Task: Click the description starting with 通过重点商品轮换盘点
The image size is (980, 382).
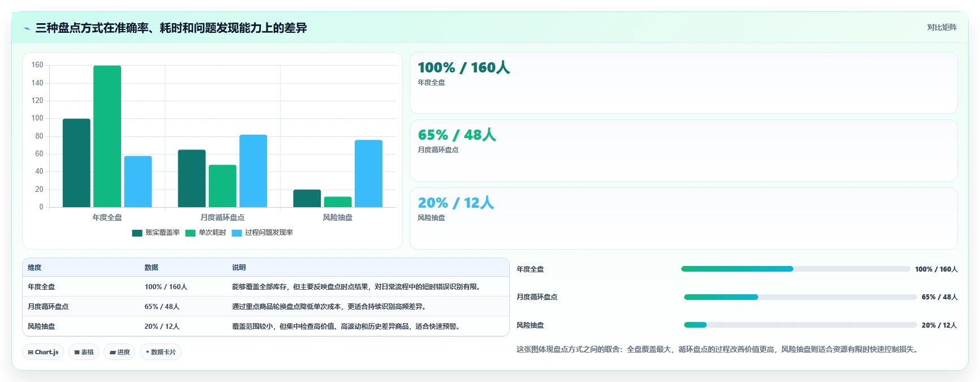Action: point(330,307)
